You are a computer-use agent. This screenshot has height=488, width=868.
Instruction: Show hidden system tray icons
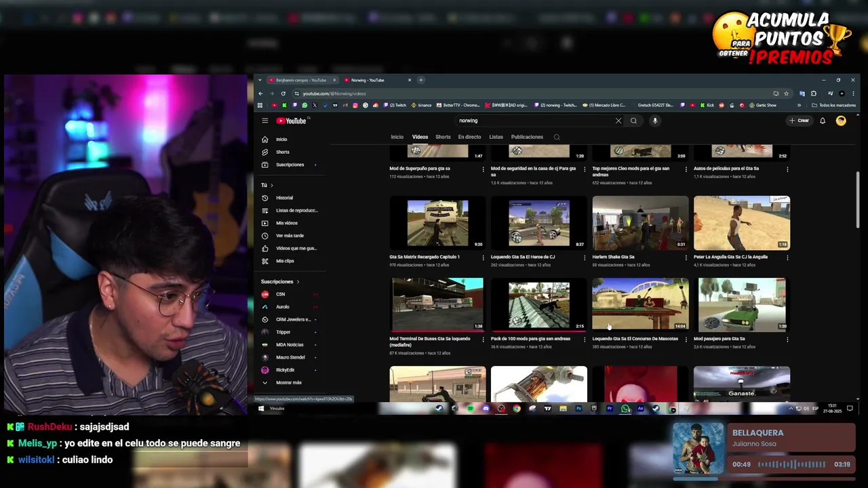click(791, 409)
